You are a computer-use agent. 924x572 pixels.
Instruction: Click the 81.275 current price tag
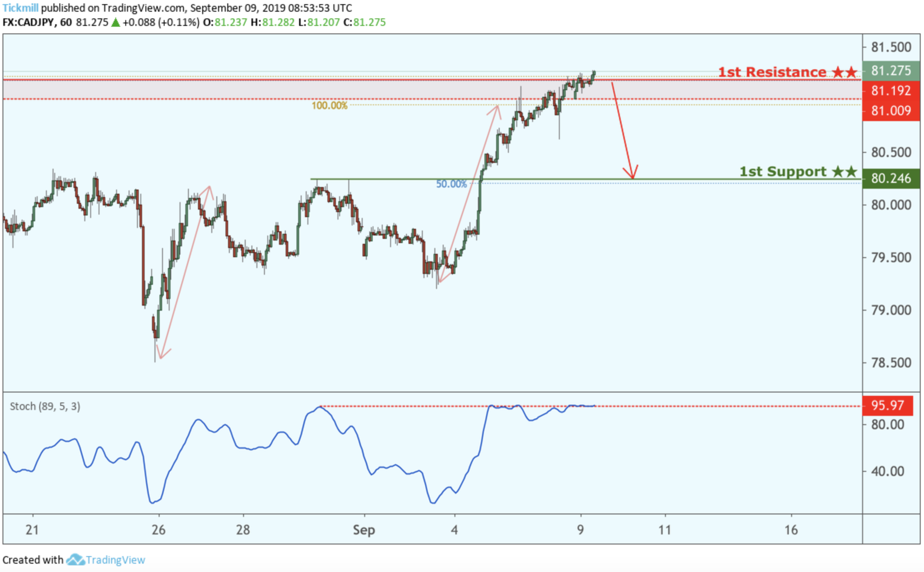click(x=891, y=71)
